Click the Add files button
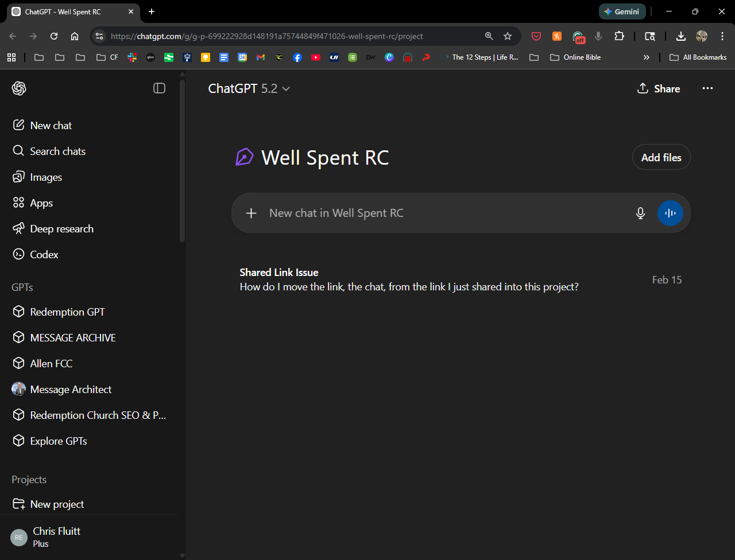The image size is (735, 560). click(661, 158)
